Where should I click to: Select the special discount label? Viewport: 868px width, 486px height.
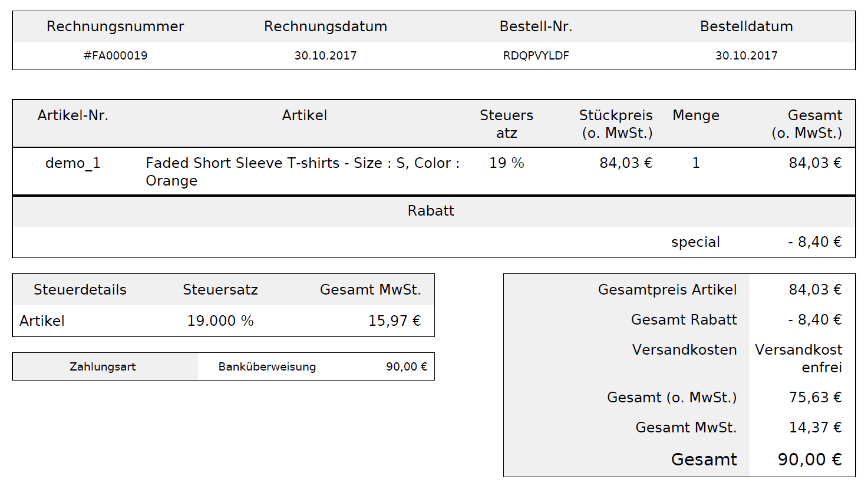[x=695, y=242]
